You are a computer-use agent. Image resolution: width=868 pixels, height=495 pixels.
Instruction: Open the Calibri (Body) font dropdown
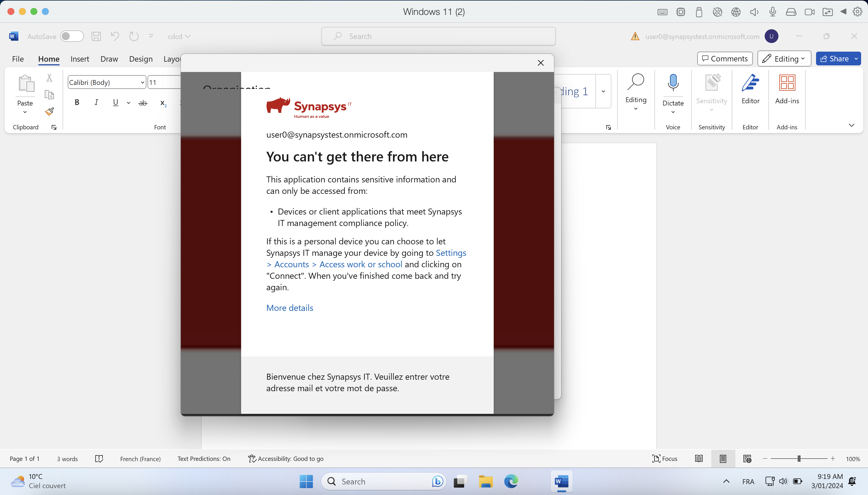coord(142,82)
